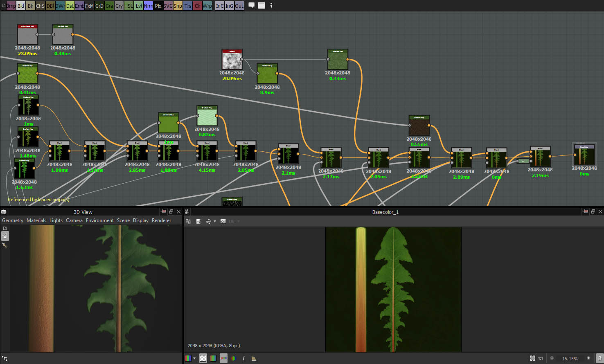Click the 16.15% zoom value
Screen dimensions: 604x364
[570, 359]
